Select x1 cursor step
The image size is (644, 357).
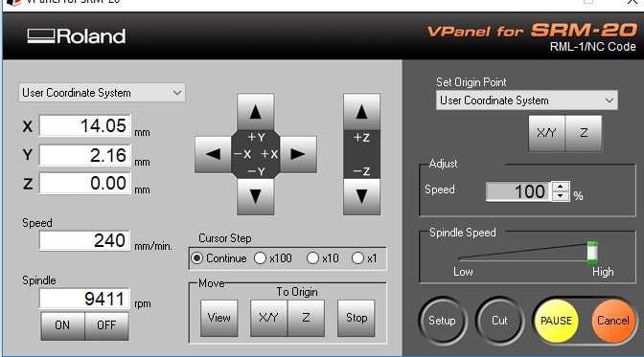click(x=364, y=258)
